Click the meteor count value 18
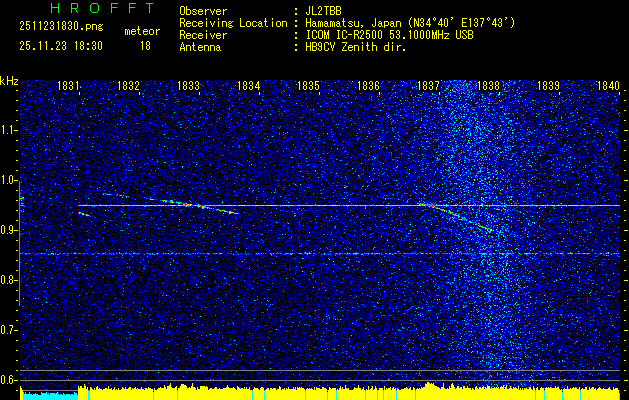Image resolution: width=629 pixels, height=400 pixels. coord(145,46)
